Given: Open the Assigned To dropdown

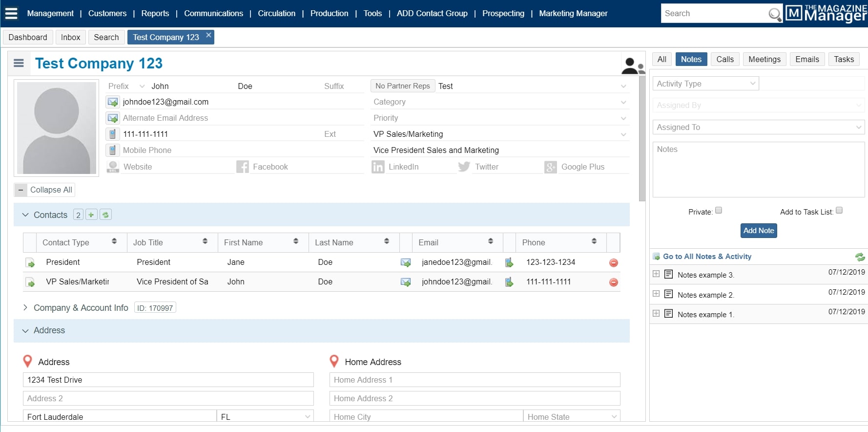Looking at the screenshot, I should [x=758, y=128].
